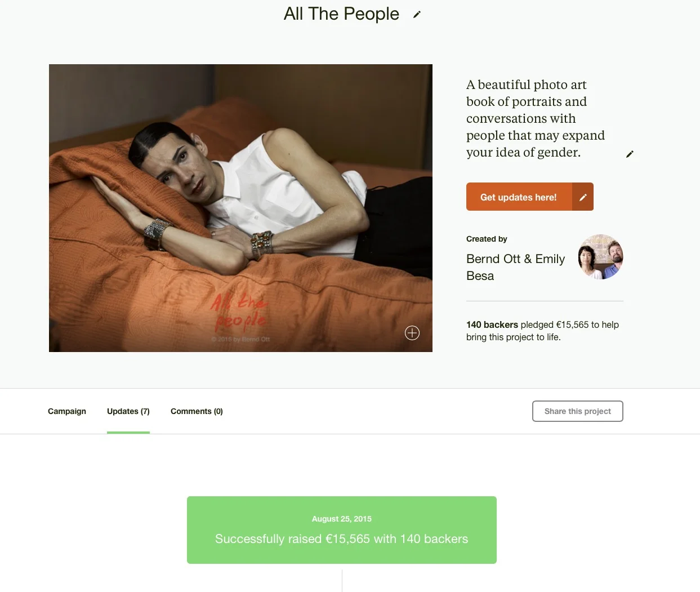This screenshot has height=592, width=700.
Task: Switch to the Updates (7) tab
Action: [x=128, y=411]
